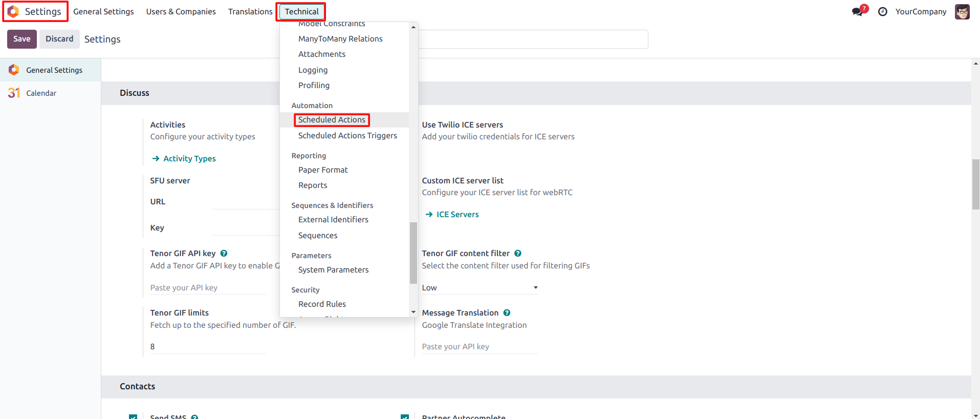Click the Tenor GIF API key help icon

coord(224,254)
